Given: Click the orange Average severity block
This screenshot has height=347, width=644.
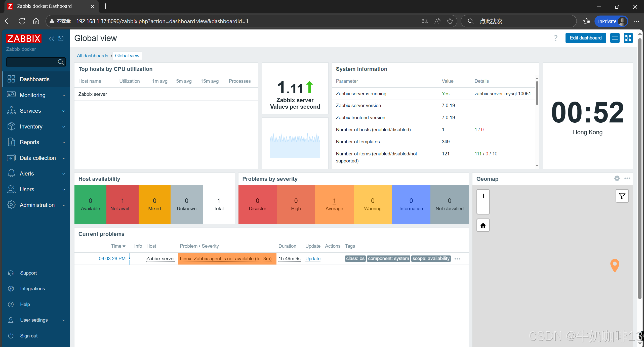Looking at the screenshot, I should tap(334, 204).
